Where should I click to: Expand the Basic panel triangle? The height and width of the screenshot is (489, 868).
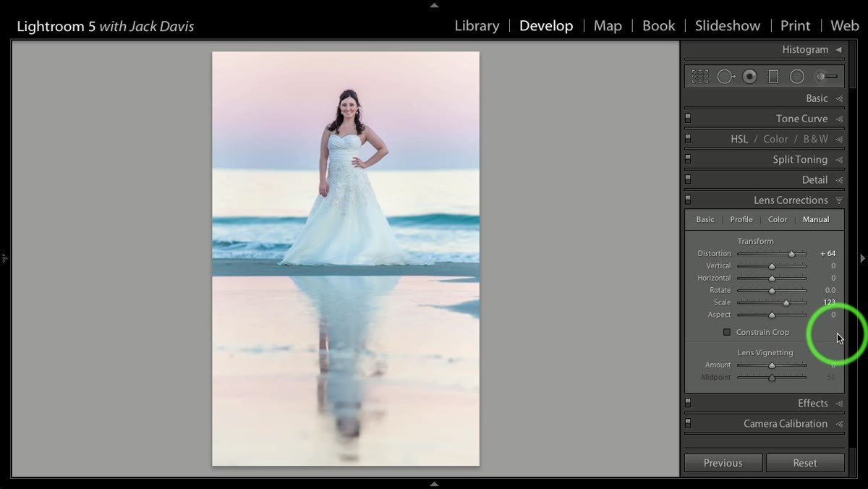coord(839,98)
